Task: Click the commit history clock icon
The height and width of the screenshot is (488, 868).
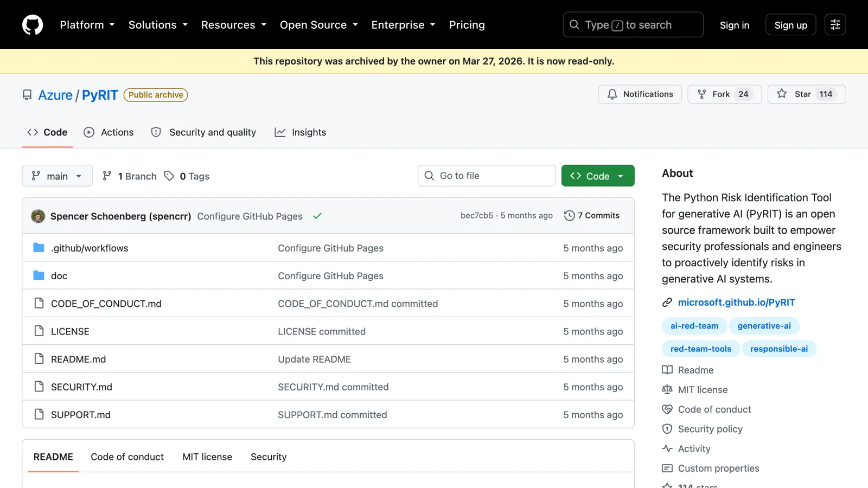Action: point(569,215)
